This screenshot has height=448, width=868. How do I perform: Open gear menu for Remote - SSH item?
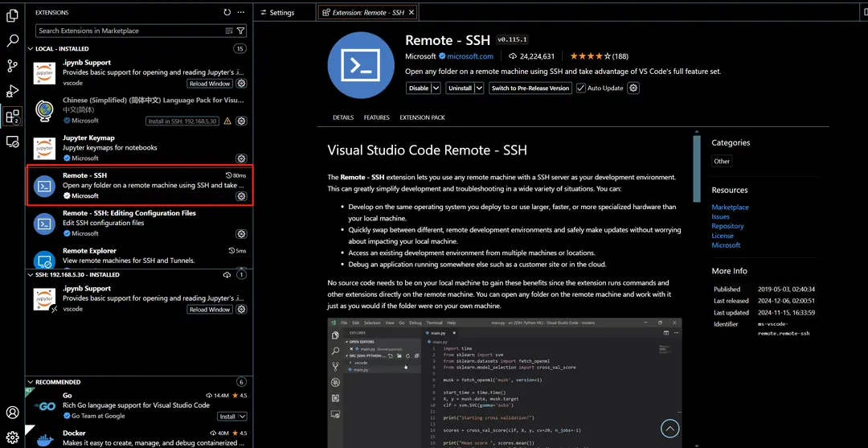pos(241,196)
